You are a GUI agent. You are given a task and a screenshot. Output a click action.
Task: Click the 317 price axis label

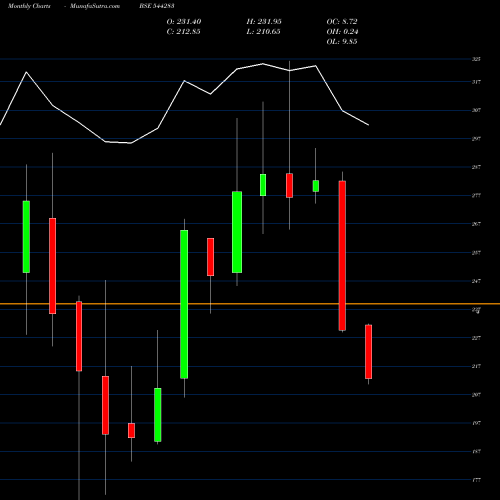pos(476,82)
